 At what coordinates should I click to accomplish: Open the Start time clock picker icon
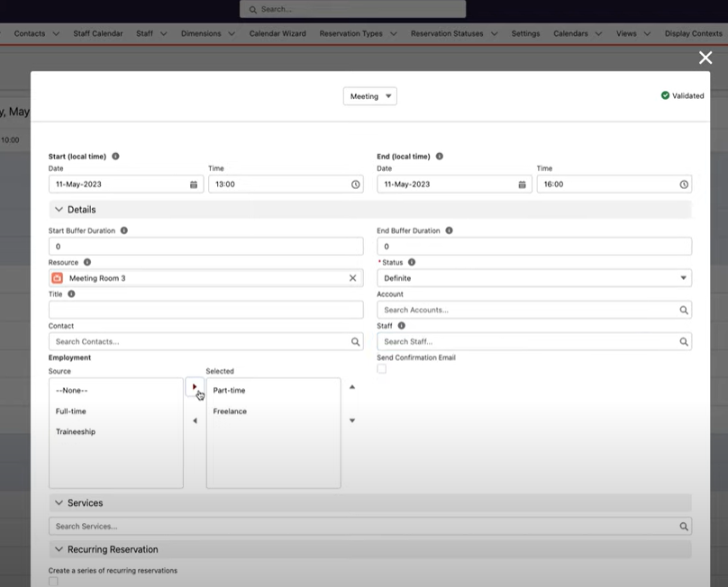[355, 185]
